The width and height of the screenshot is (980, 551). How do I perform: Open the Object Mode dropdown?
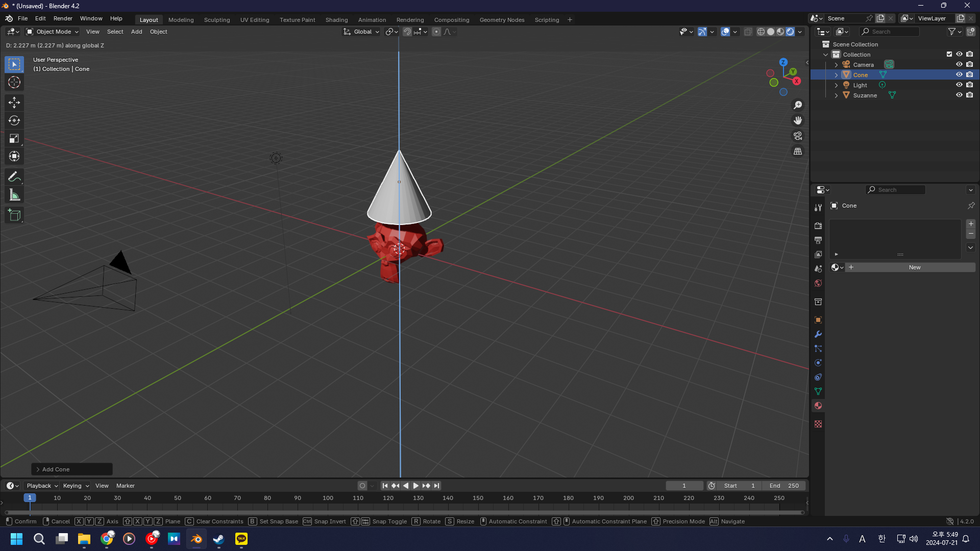coord(53,32)
